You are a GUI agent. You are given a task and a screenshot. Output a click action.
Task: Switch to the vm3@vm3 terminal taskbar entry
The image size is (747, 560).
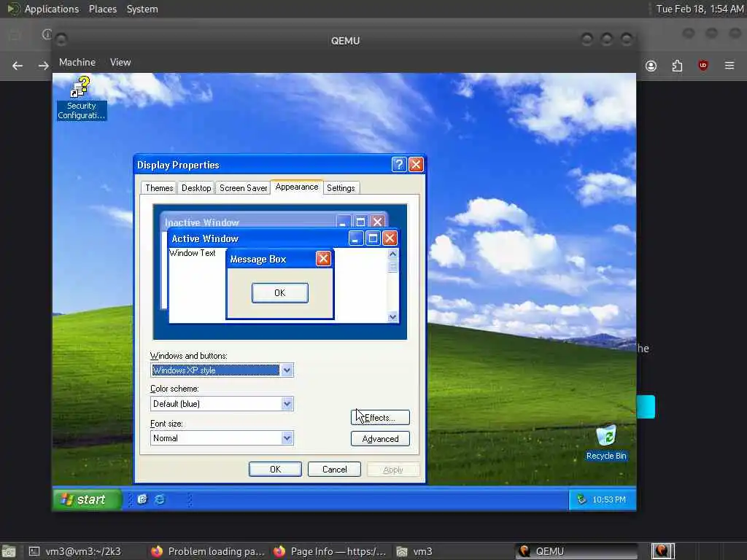point(75,551)
